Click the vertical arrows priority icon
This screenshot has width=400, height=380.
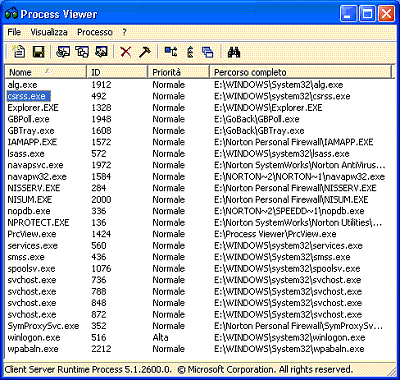190,52
